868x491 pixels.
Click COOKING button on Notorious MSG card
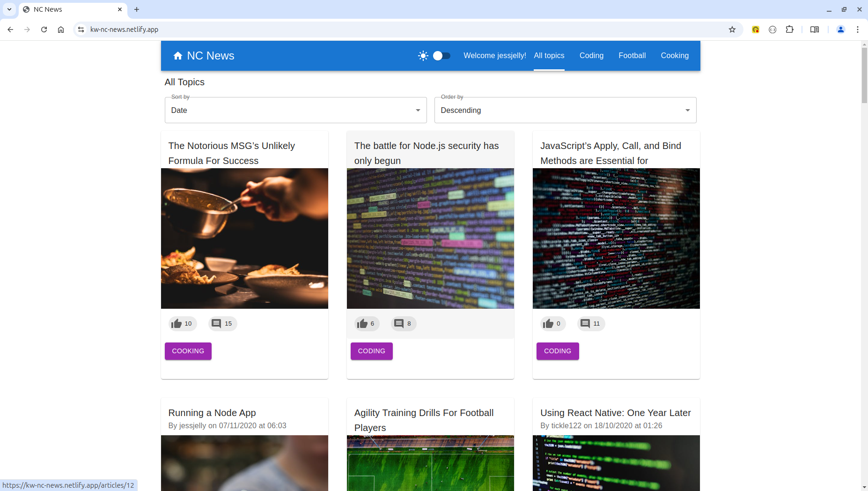[188, 351]
